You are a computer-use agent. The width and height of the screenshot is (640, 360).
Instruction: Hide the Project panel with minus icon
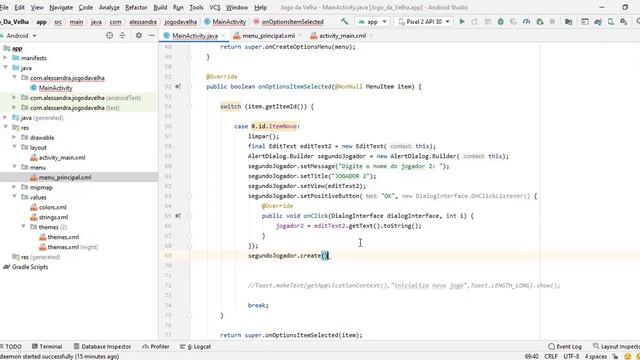pyautogui.click(x=151, y=36)
